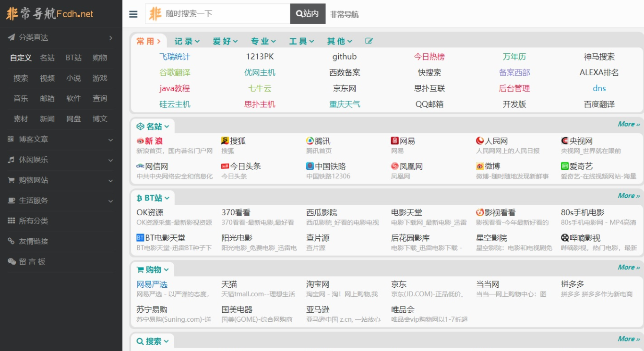Select 网盘 in sidebar categories
This screenshot has width=644, height=351.
[x=73, y=119]
